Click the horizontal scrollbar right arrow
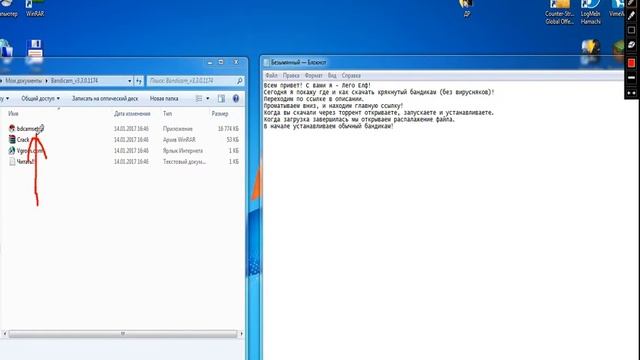This screenshot has width=640, height=360. 241,334
